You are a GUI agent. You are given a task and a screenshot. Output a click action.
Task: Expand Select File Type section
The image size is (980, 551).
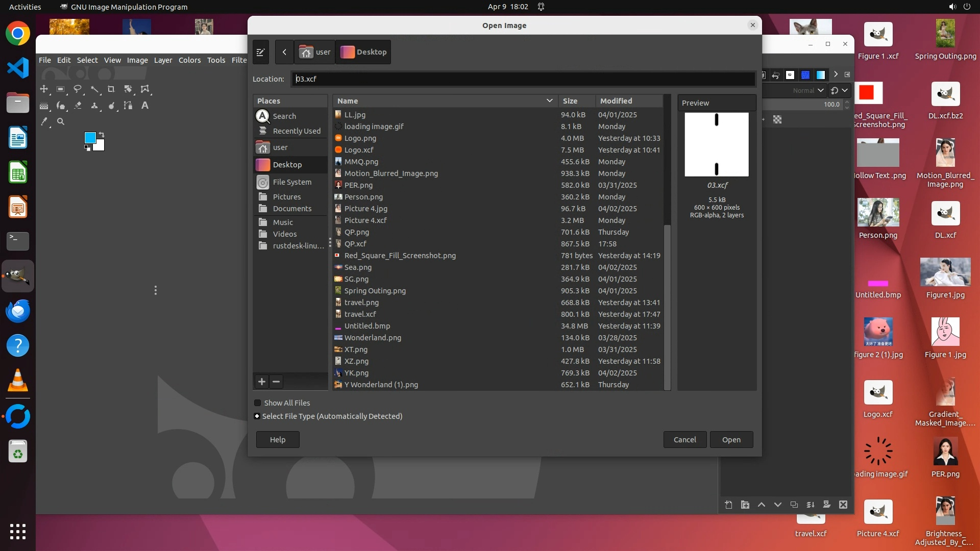pos(257,416)
